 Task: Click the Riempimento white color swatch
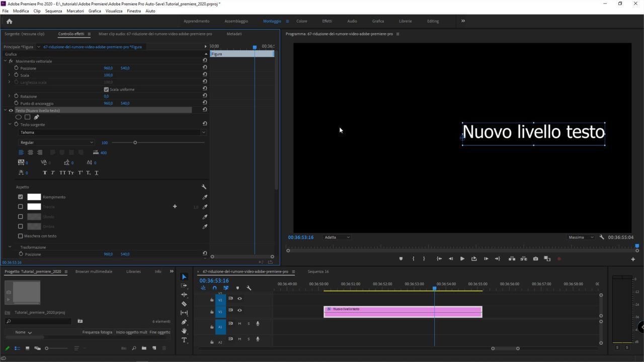[34, 197]
